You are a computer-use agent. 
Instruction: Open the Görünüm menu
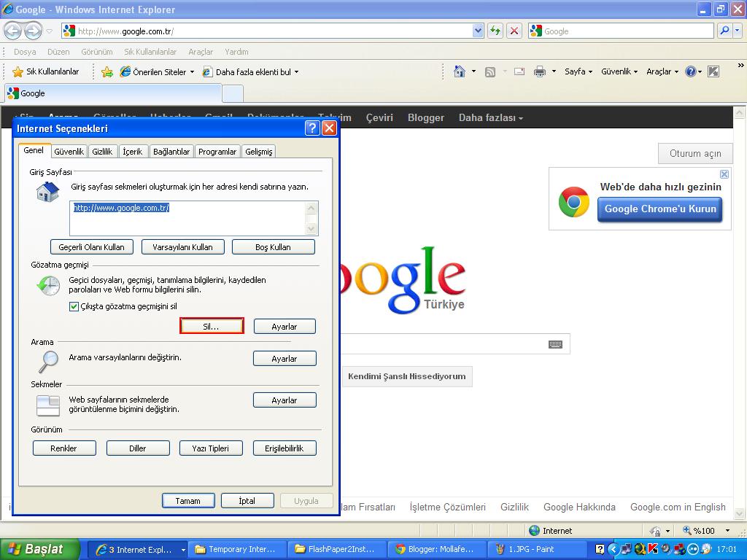pyautogui.click(x=97, y=52)
